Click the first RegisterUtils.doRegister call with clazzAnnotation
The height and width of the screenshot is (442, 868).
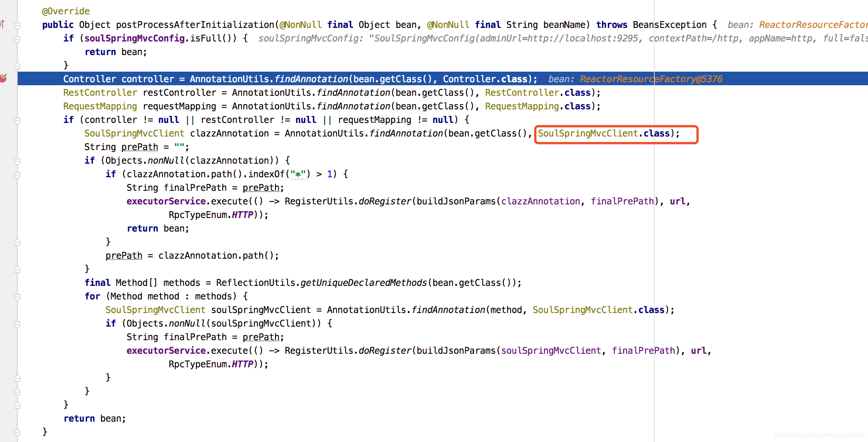(x=347, y=201)
